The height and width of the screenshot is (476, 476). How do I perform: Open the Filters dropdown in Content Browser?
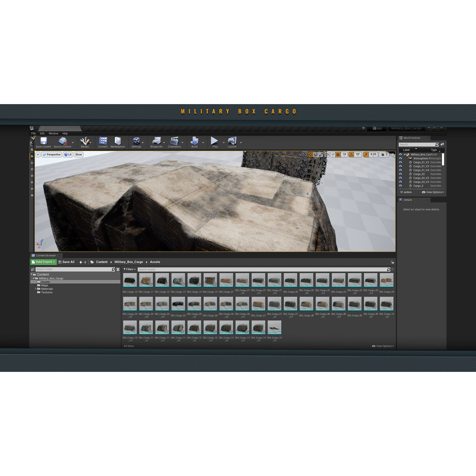(130, 269)
